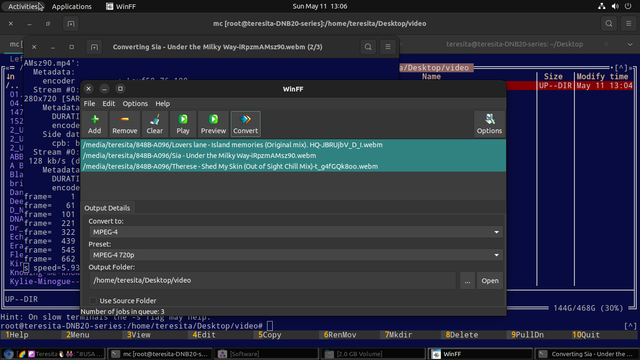Image resolution: width=640 pixels, height=360 pixels.
Task: Select the Therese - Shed My Skin file row
Action: pyautogui.click(x=293, y=166)
